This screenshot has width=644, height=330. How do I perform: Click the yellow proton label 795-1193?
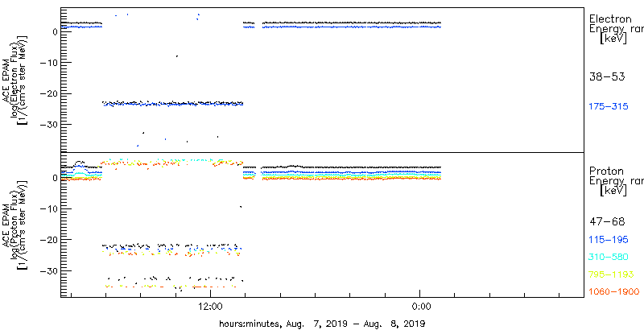(x=611, y=274)
